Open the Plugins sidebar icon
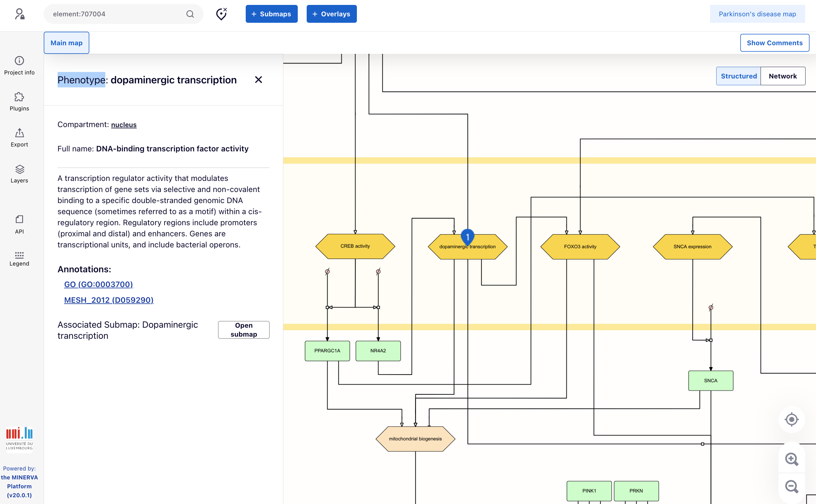The image size is (816, 504). coord(19,101)
